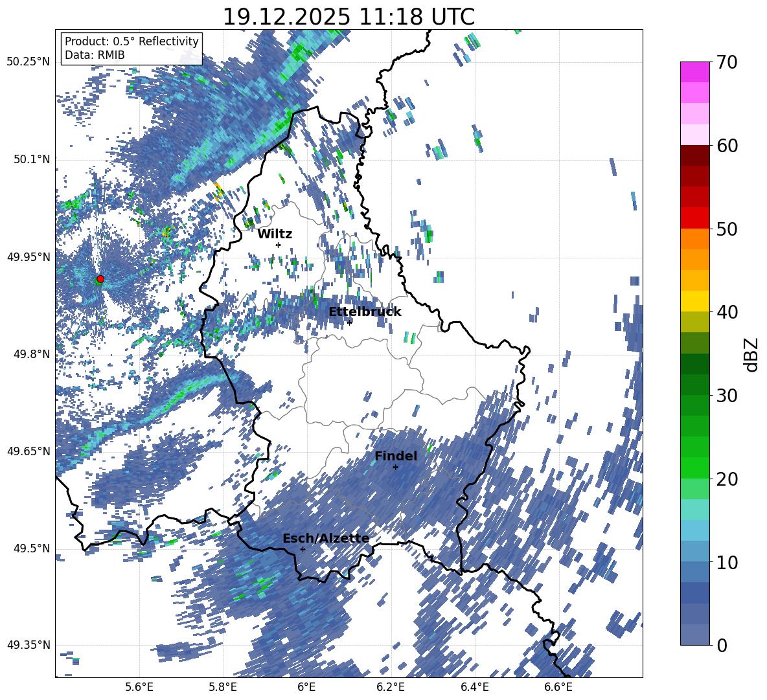Pick the light blue swatch just above 10 dBZ

(694, 552)
